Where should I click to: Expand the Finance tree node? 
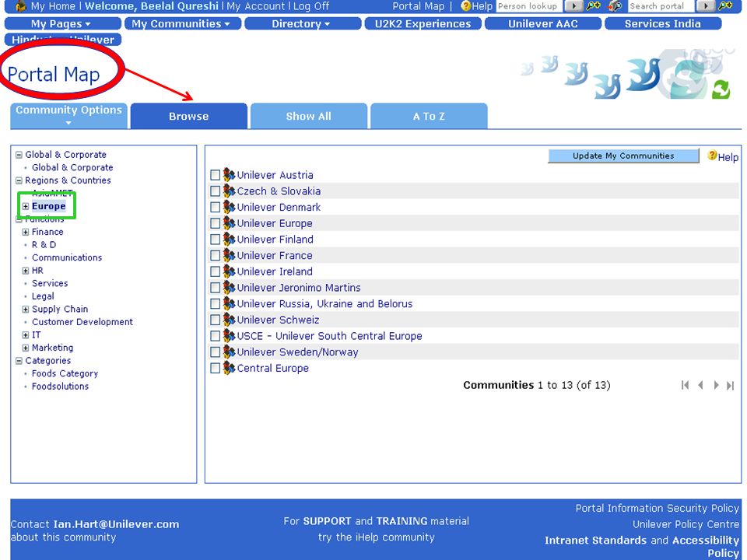point(26,232)
